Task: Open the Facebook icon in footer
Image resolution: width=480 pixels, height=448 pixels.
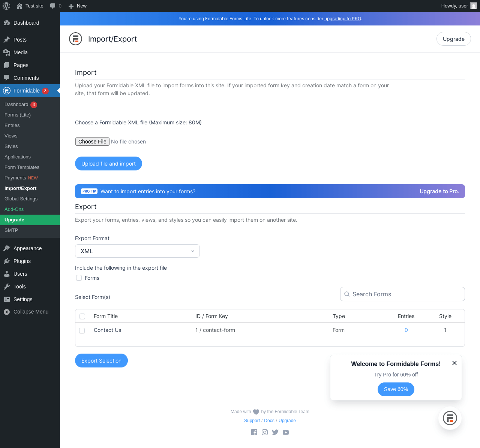Action: [254, 432]
